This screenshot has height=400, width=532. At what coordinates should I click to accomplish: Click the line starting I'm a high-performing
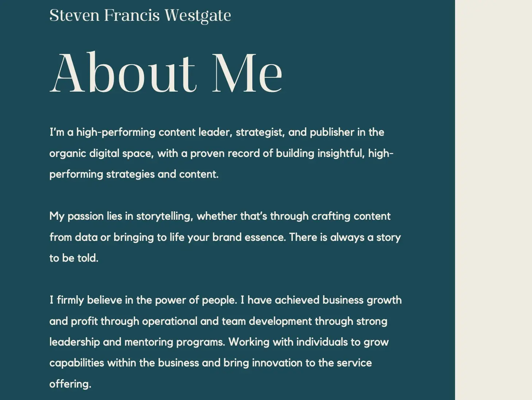point(217,132)
